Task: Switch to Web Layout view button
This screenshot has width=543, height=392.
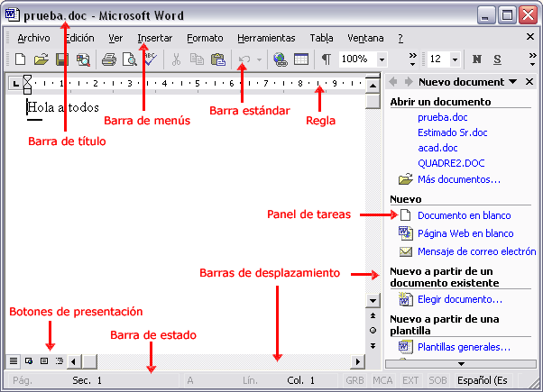Action: (x=29, y=361)
